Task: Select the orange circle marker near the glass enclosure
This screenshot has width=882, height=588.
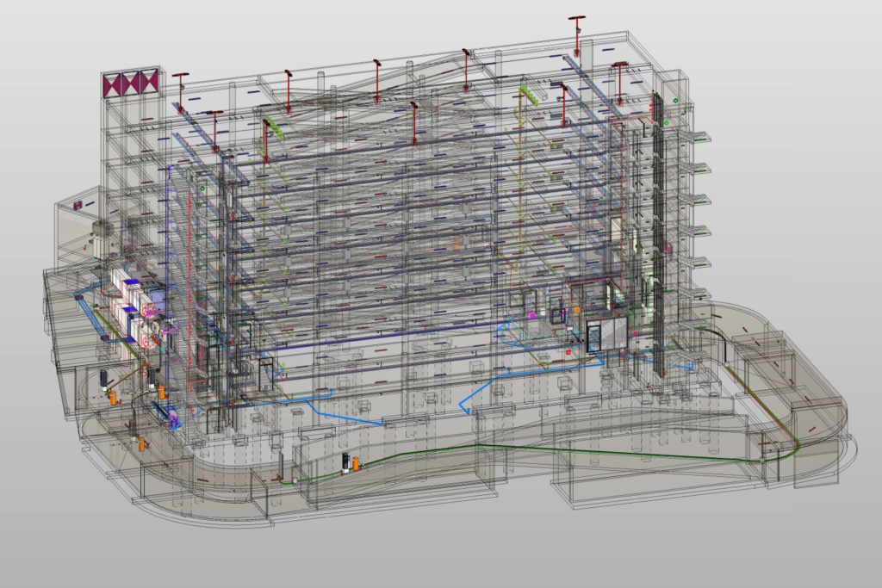Action: point(577,309)
